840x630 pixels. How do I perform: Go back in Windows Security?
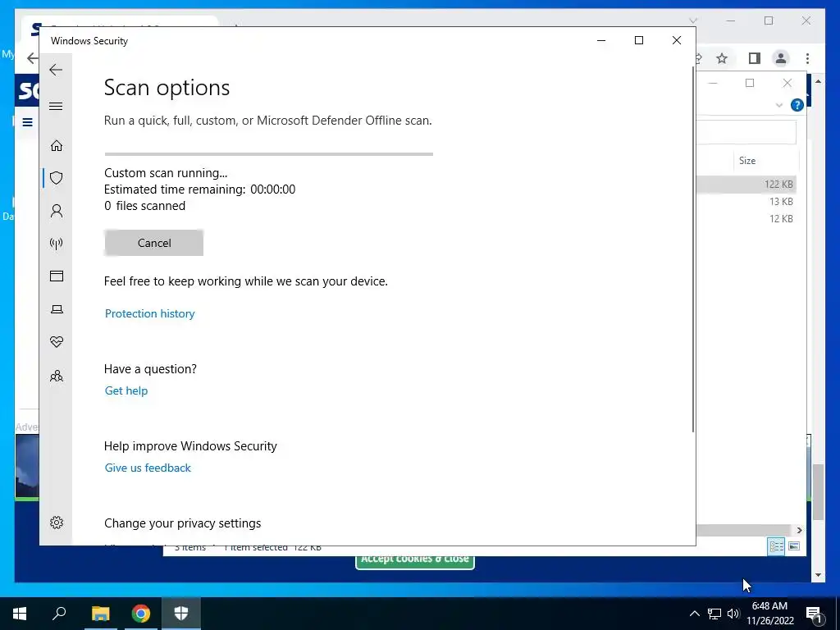[56, 70]
